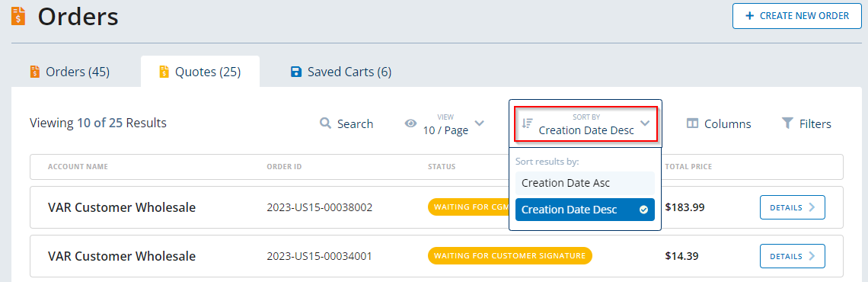Click the eye icon beside View
This screenshot has width=868, height=282.
[x=410, y=123]
